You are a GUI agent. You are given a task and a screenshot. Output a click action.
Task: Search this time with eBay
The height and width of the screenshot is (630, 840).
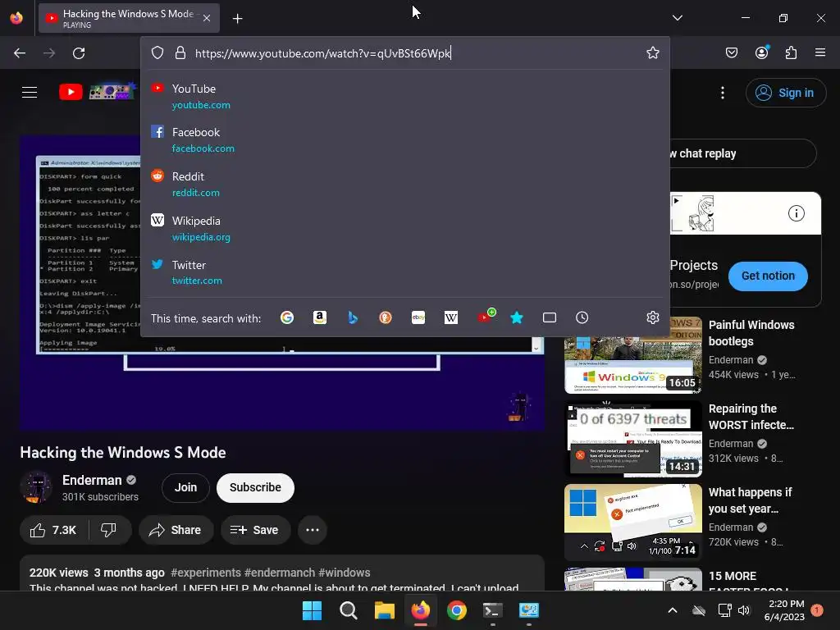(418, 317)
